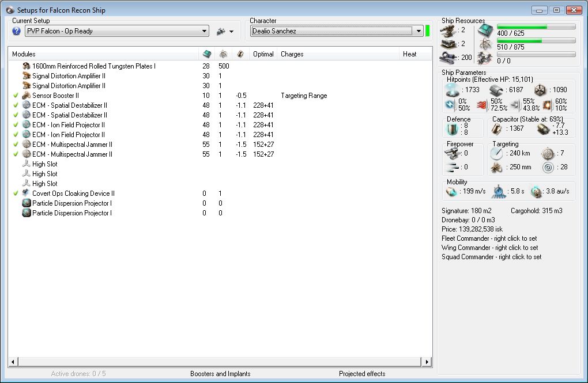Click the shield hitpoints icon showing 1733
The width and height of the screenshot is (588, 383).
coord(452,90)
